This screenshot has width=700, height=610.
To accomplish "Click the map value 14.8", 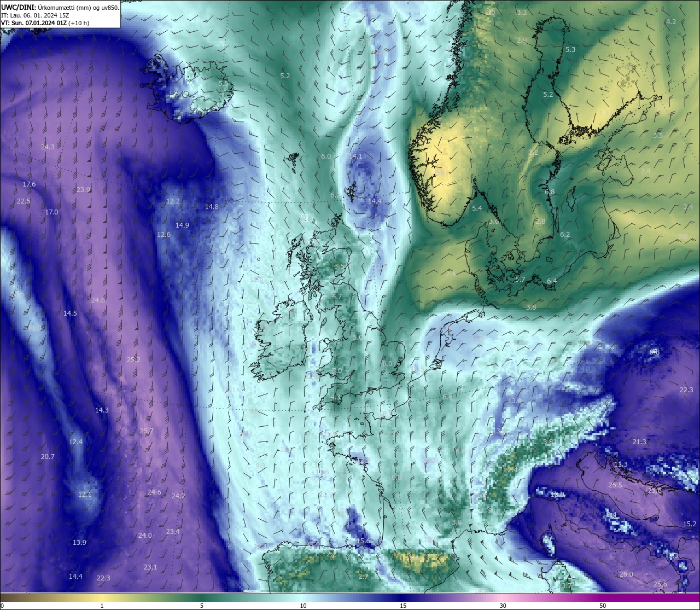I will pos(212,206).
